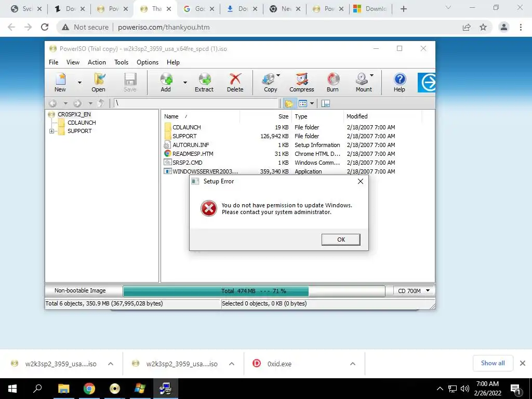Open the New dropdown arrow in toolbar
532x399 pixels.
point(79,83)
